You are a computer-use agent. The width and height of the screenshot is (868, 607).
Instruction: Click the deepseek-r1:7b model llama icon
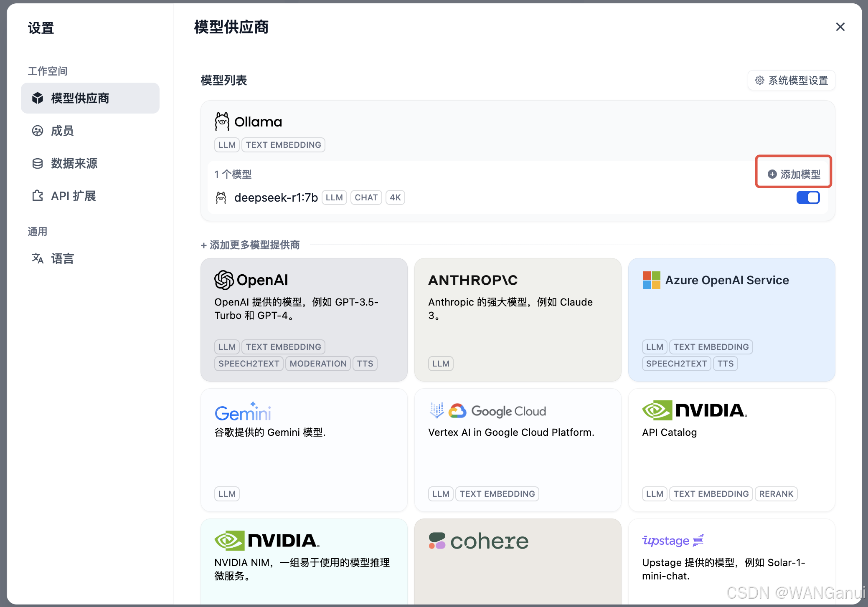[x=221, y=197]
